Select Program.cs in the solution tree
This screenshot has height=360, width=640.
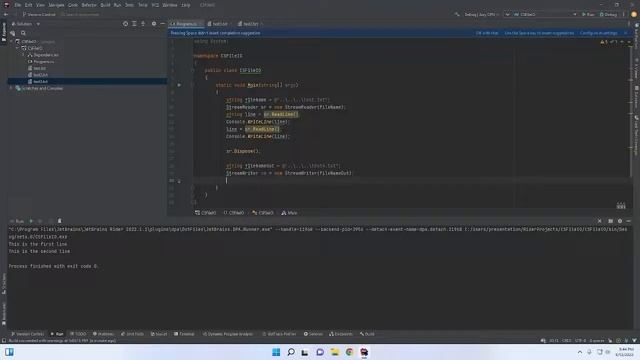[43, 62]
